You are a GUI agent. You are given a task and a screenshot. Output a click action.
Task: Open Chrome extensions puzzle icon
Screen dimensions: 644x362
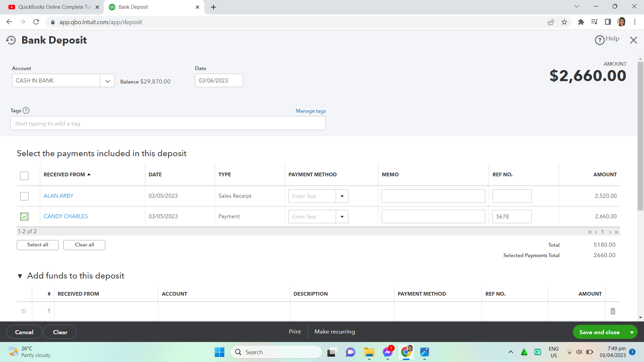[x=581, y=22]
